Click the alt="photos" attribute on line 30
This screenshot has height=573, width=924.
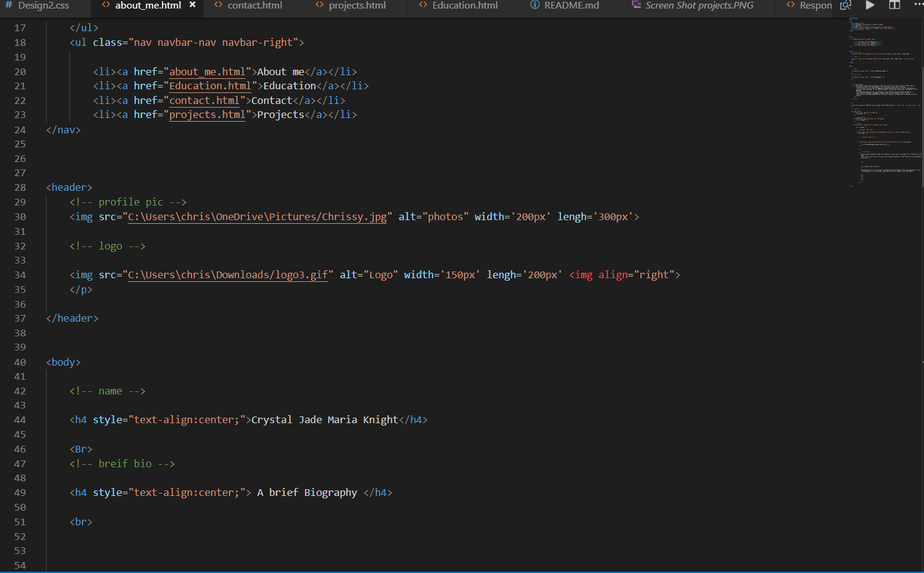[434, 216]
